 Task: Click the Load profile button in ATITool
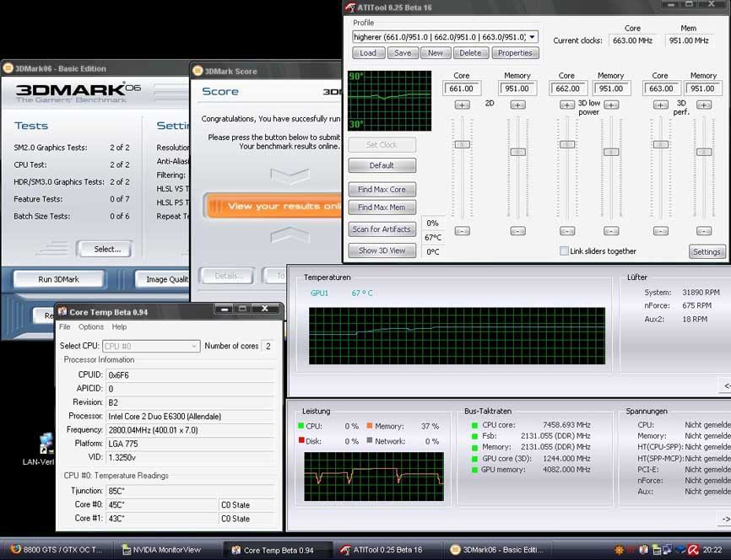pyautogui.click(x=368, y=52)
